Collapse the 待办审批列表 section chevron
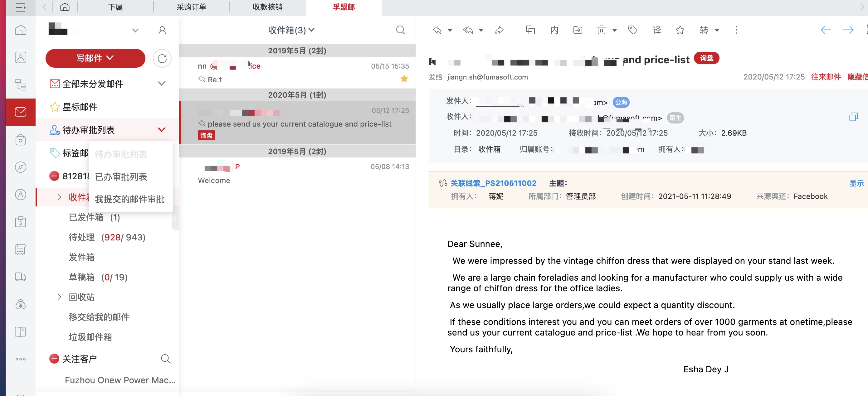The height and width of the screenshot is (396, 868). [x=161, y=130]
